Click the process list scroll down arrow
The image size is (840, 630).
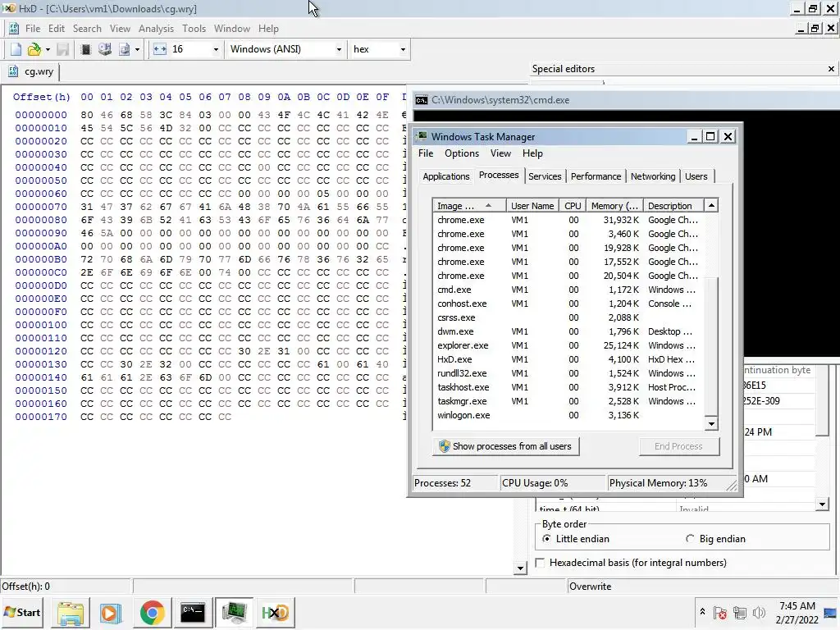pos(711,424)
